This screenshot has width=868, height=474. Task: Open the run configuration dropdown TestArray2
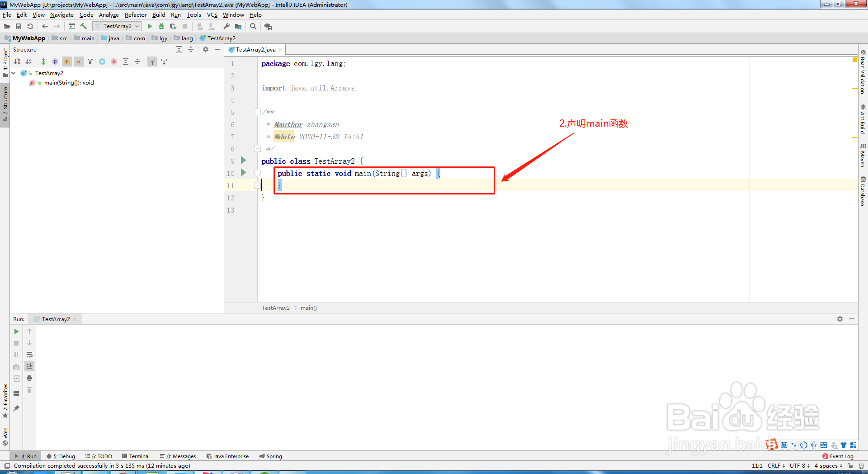(x=117, y=26)
